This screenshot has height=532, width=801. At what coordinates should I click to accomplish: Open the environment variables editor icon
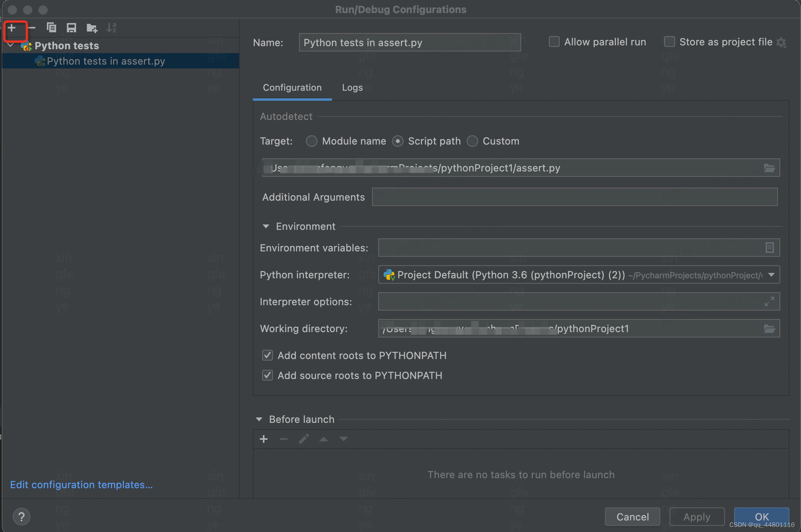coord(769,248)
